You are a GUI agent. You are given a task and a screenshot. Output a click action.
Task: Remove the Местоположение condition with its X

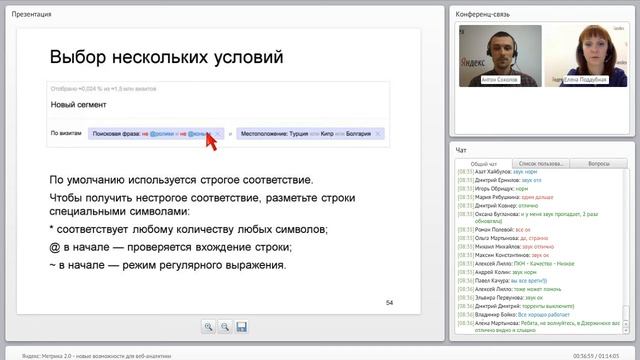click(378, 133)
